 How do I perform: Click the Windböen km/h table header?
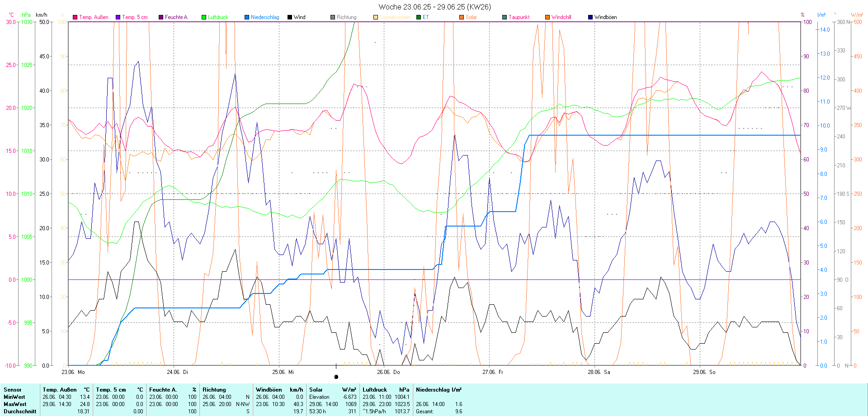pyautogui.click(x=279, y=390)
